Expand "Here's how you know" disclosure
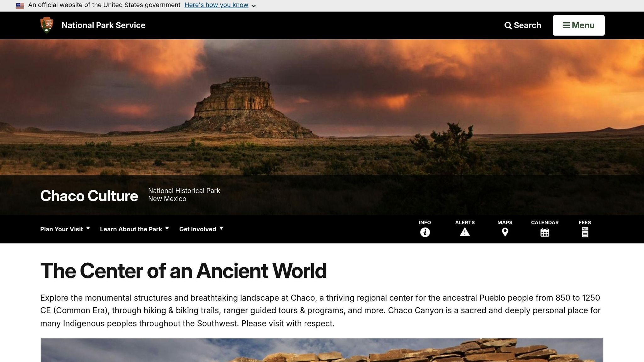Screen dimensions: 644x362 coord(220,5)
